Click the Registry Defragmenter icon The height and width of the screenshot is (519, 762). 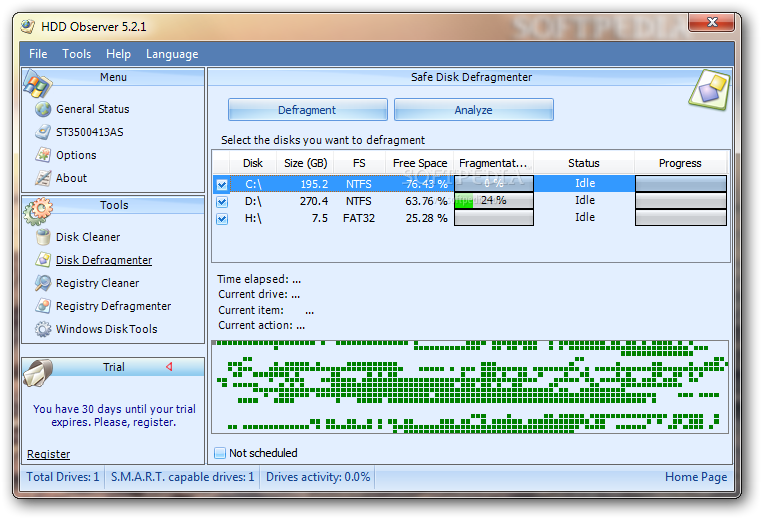43,306
